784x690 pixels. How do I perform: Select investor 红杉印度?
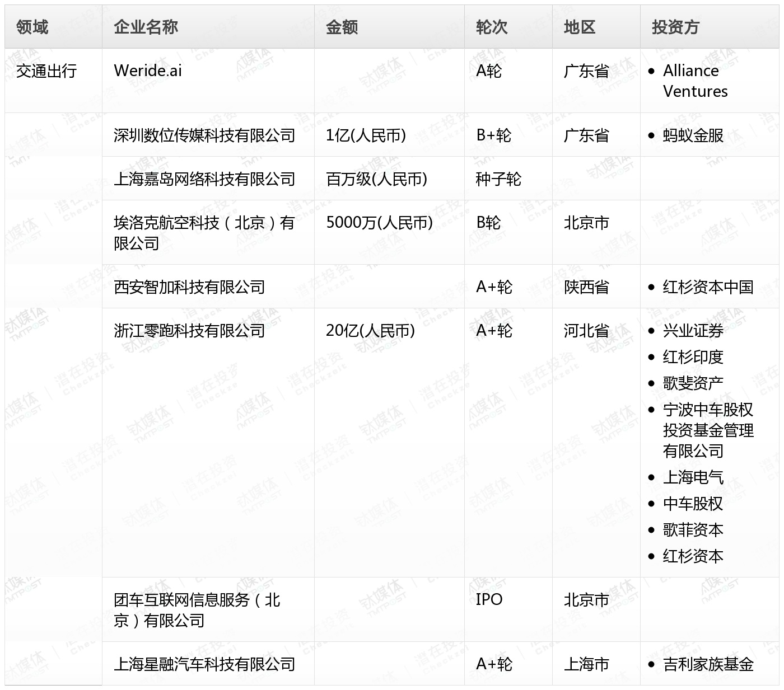(x=693, y=357)
